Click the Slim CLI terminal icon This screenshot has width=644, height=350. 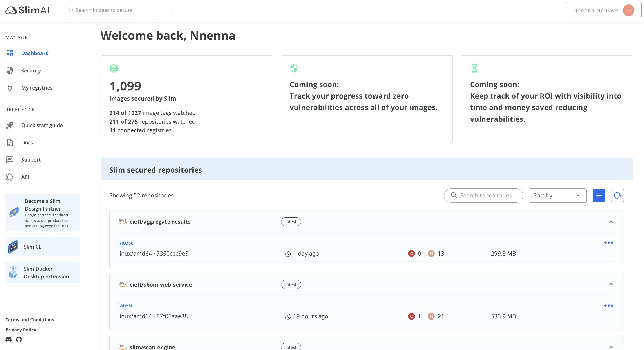click(13, 247)
